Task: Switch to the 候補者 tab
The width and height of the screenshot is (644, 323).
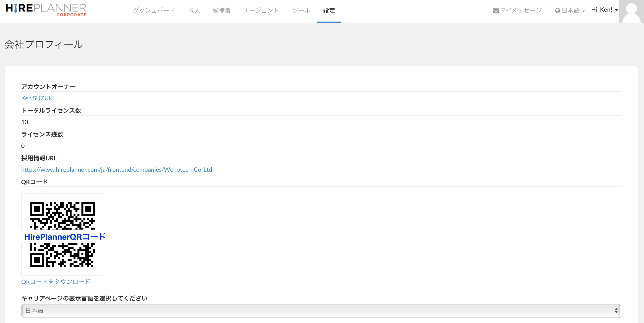Action: tap(222, 11)
